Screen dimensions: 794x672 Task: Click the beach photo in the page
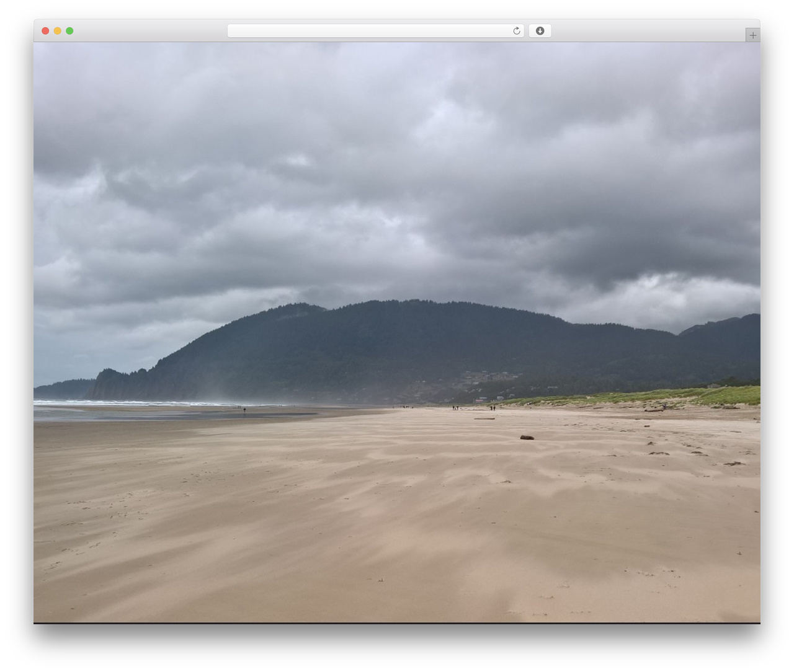[397, 332]
